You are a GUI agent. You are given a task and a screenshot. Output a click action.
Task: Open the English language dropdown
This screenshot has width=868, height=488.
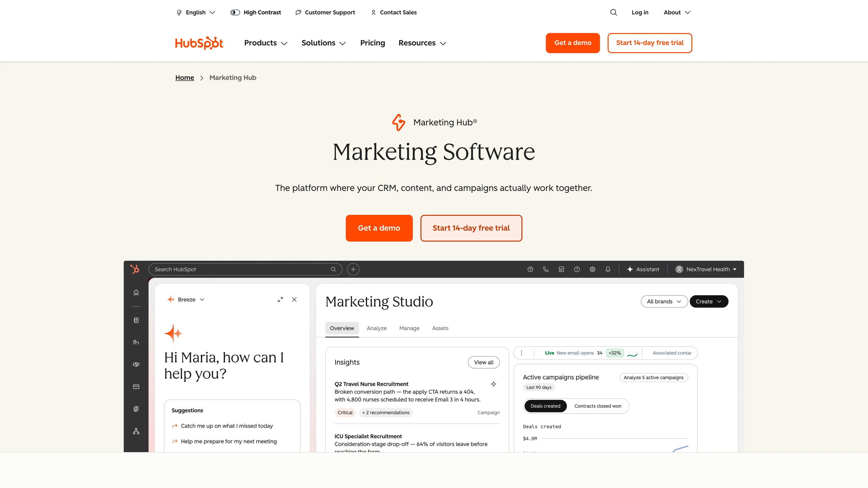point(196,12)
